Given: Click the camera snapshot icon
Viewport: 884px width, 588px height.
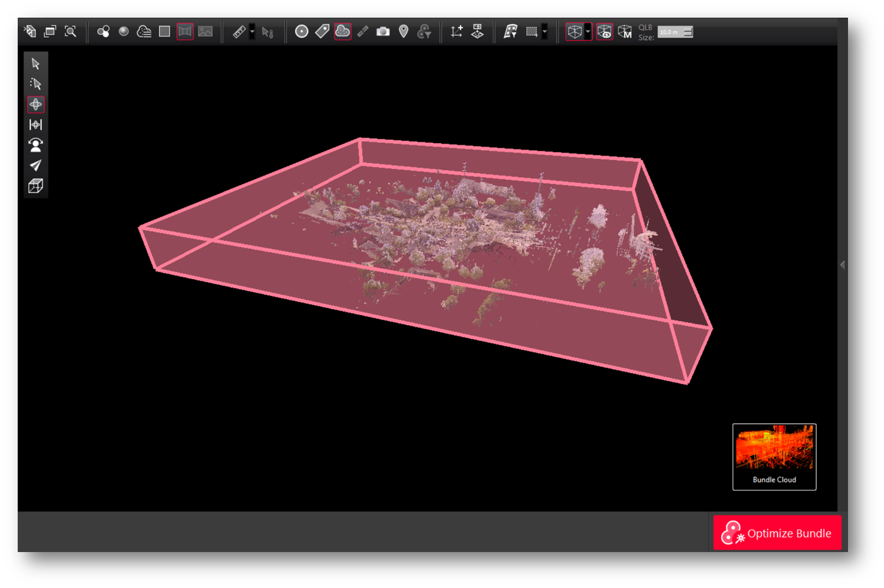Looking at the screenshot, I should pyautogui.click(x=382, y=32).
